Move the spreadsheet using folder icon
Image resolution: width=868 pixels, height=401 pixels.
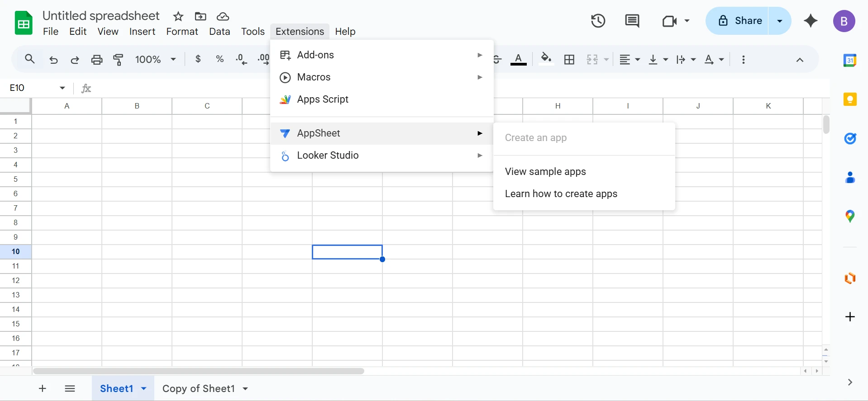tap(200, 17)
